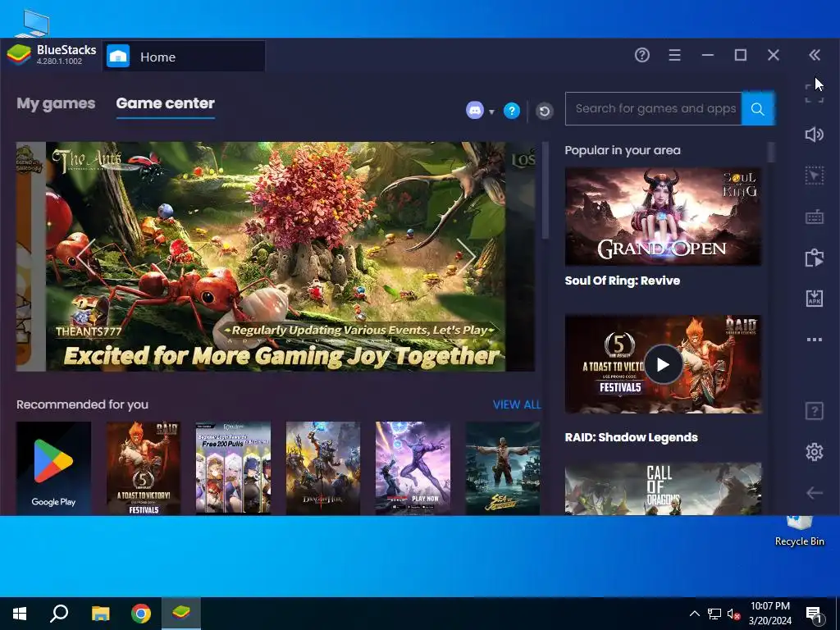Click the network icon in system tray
This screenshot has height=630, width=840.
coord(714,614)
